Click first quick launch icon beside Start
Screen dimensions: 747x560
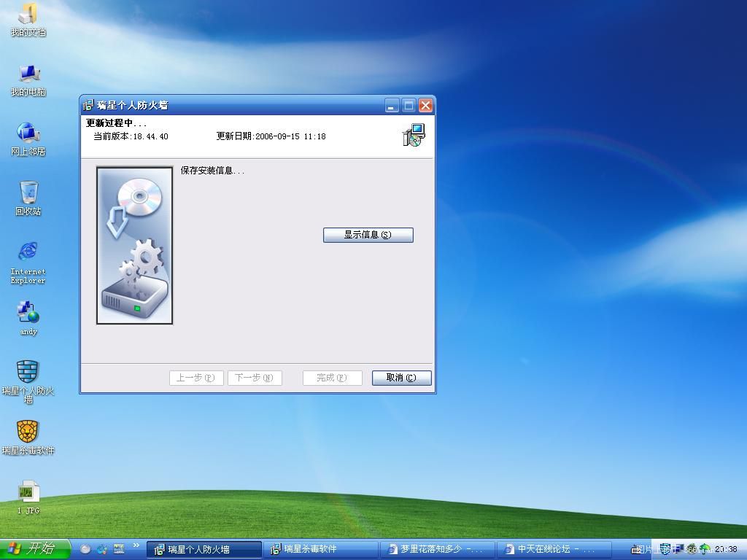[85, 549]
